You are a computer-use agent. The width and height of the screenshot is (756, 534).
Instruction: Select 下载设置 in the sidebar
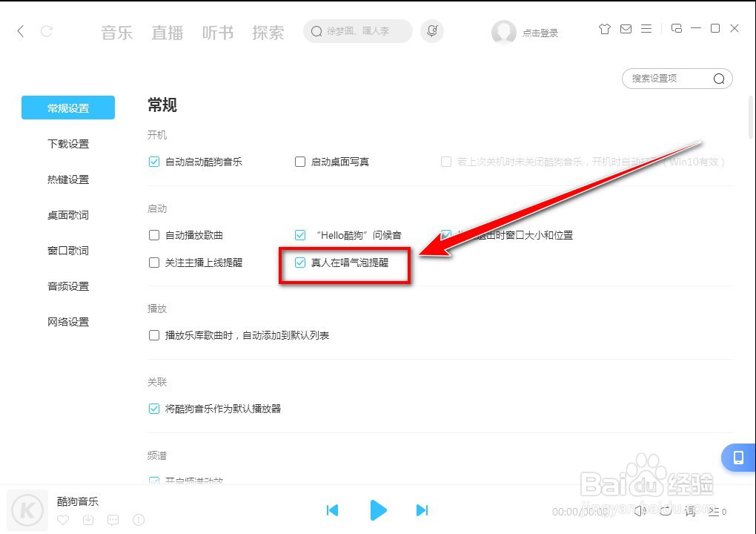tap(68, 144)
